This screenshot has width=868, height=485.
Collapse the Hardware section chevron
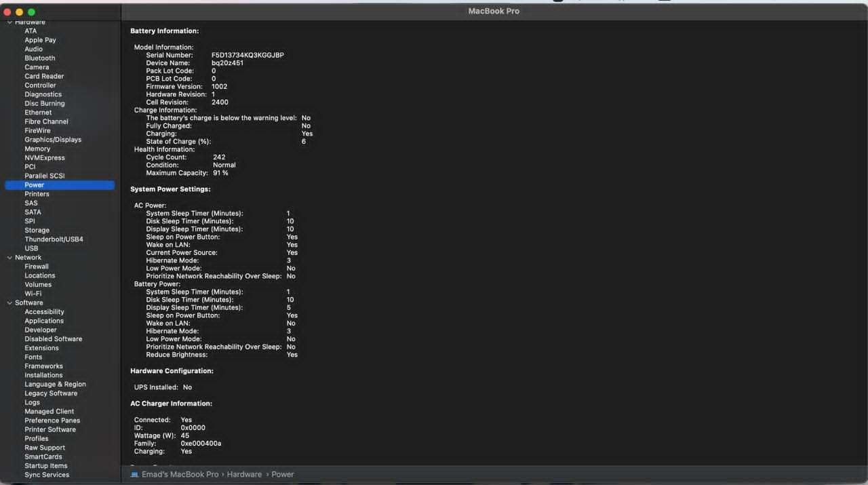(9, 22)
